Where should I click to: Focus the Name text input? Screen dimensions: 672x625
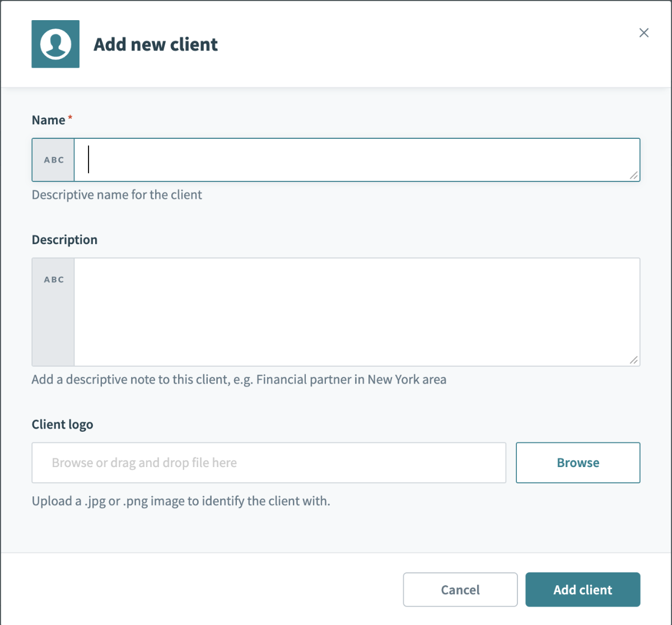coord(357,160)
